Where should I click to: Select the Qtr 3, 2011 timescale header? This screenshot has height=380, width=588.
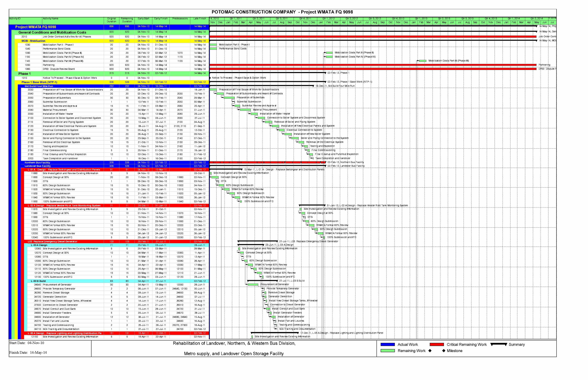coord(282,18)
